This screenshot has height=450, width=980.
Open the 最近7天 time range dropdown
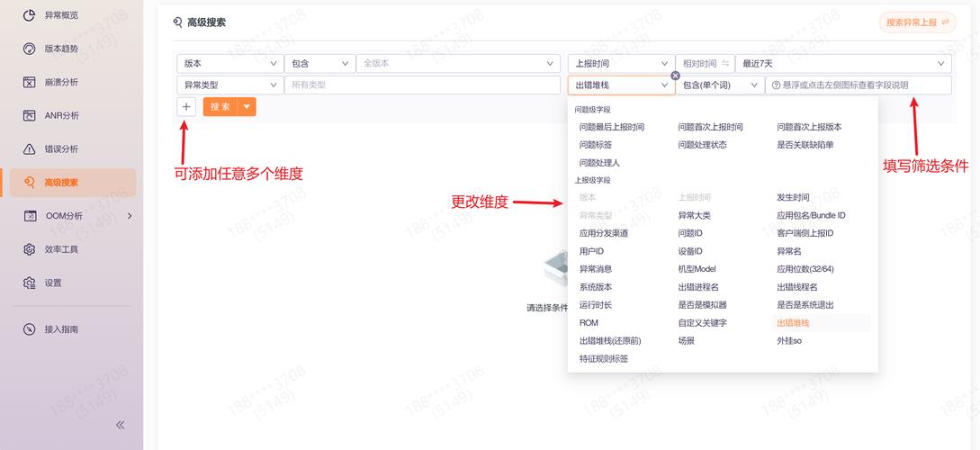[x=941, y=64]
